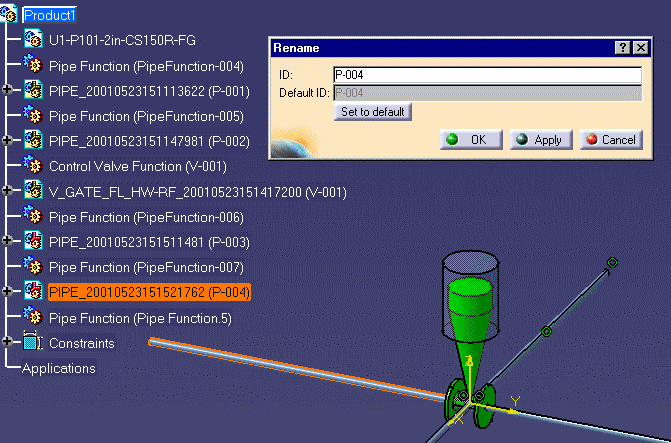
Task: Click the V_GATE_FL_HW-RF valve part icon
Action: (33, 191)
